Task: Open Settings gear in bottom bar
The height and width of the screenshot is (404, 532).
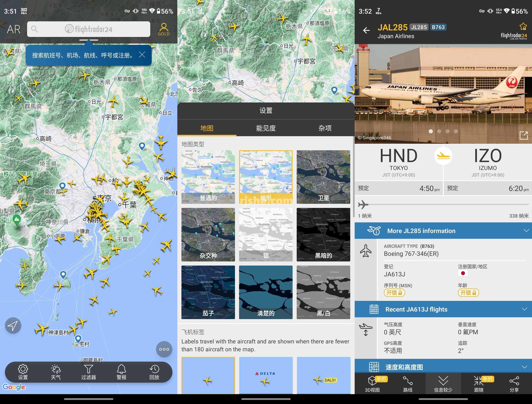Action: click(23, 372)
